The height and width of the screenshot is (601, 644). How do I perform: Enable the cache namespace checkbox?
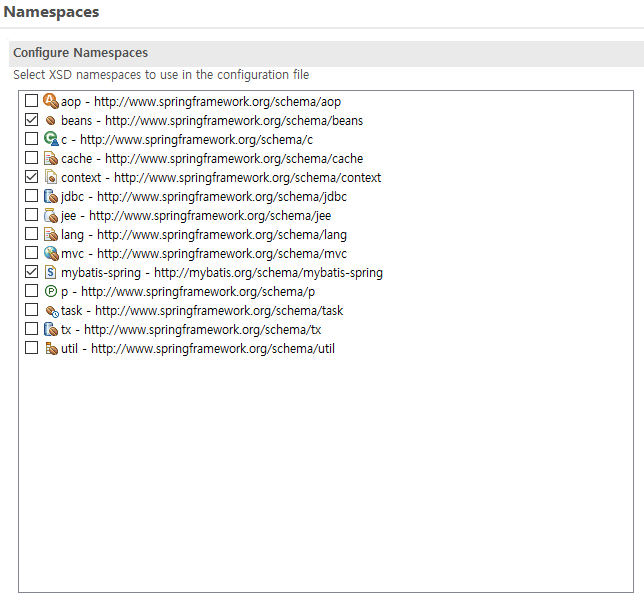click(32, 157)
